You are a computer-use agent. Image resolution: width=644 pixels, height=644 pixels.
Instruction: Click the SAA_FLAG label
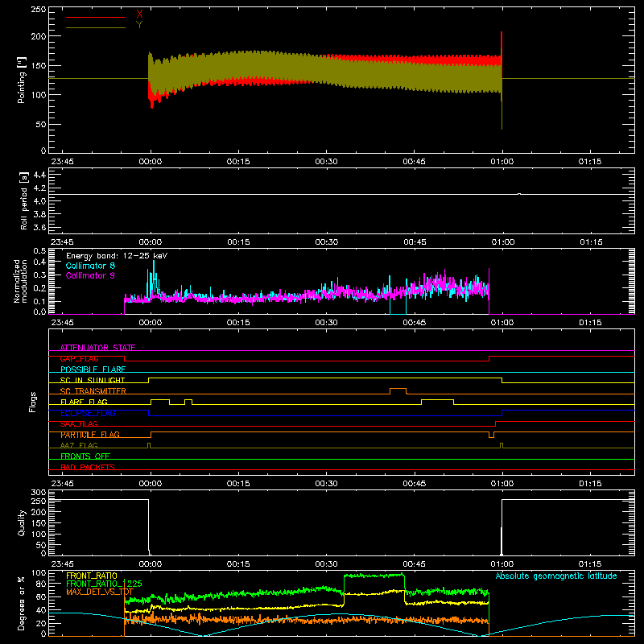click(79, 423)
